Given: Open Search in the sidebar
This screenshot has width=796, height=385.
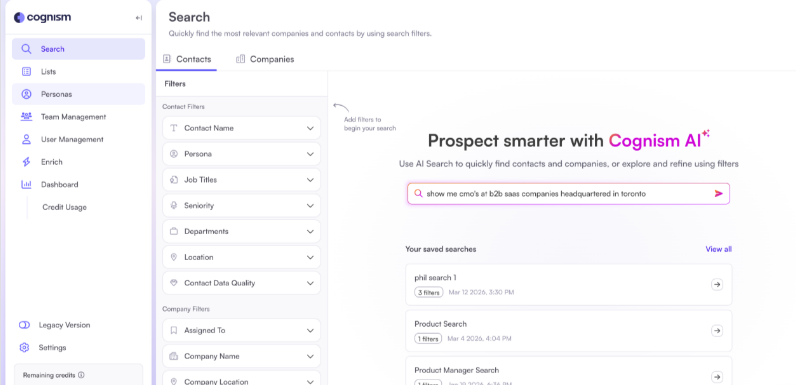Looking at the screenshot, I should coord(78,49).
